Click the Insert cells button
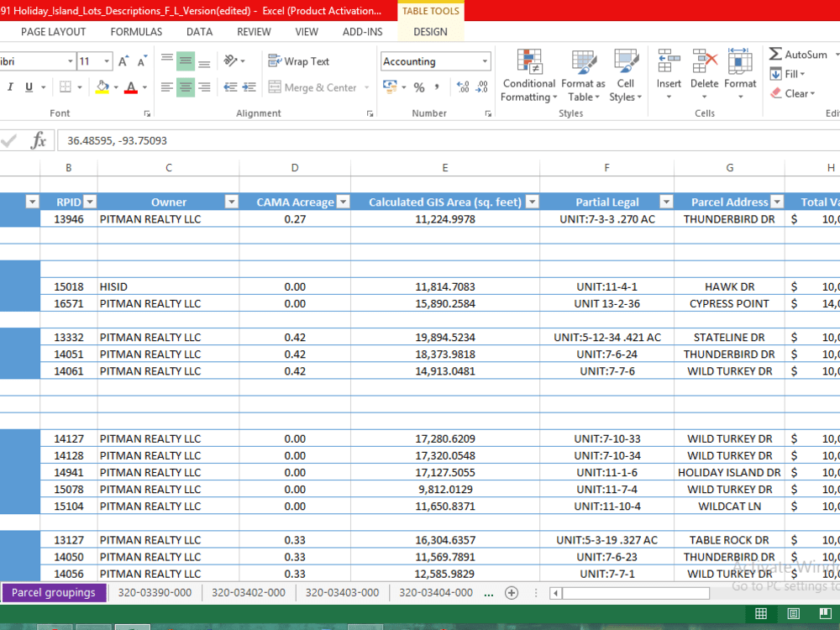The width and height of the screenshot is (840, 630). click(669, 75)
